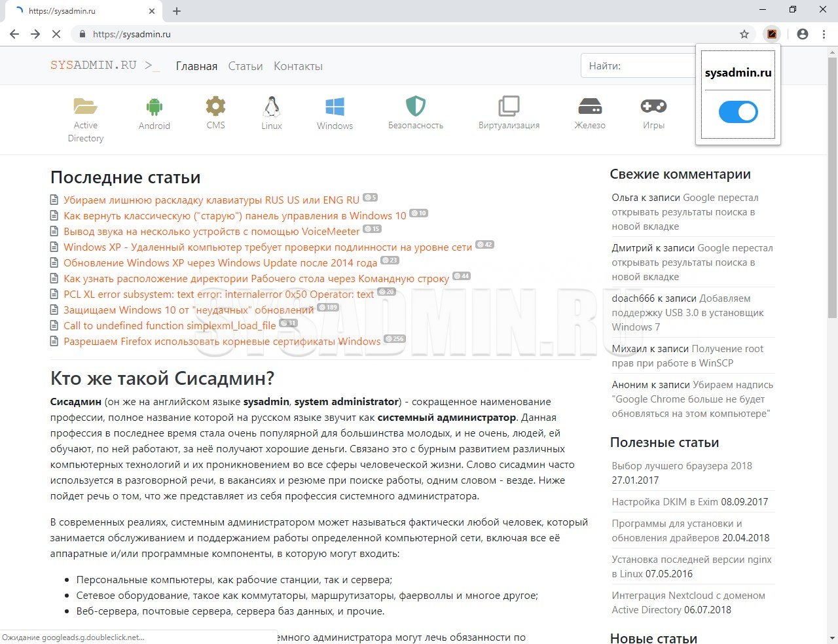Click the Windows logo category icon
This screenshot has width=838, height=644.
coord(335,106)
